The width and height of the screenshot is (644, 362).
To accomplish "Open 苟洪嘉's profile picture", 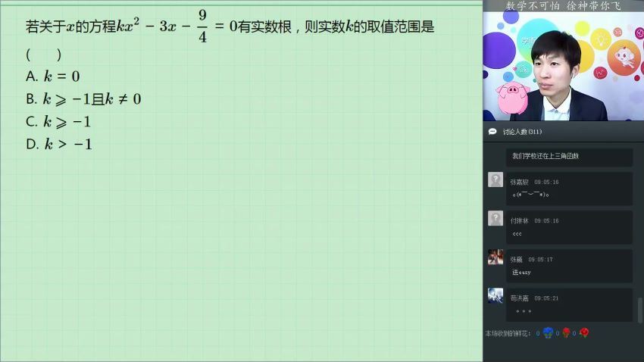I will click(496, 295).
